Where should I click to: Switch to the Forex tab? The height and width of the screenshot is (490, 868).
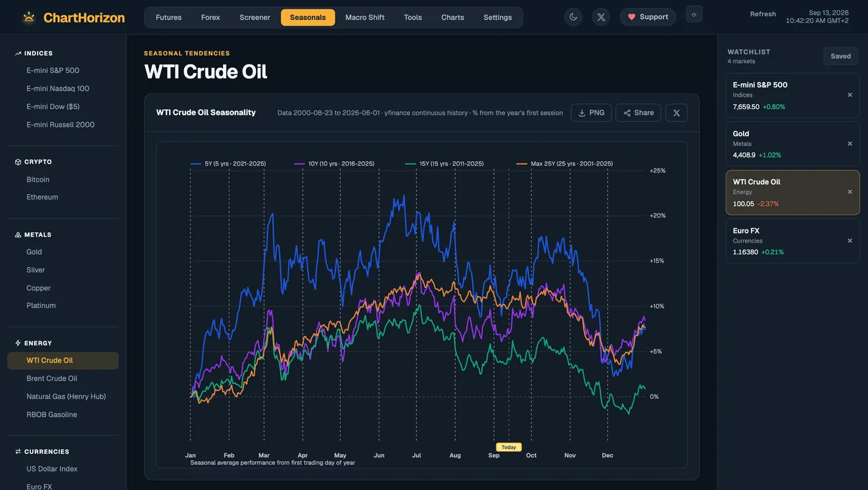click(210, 17)
